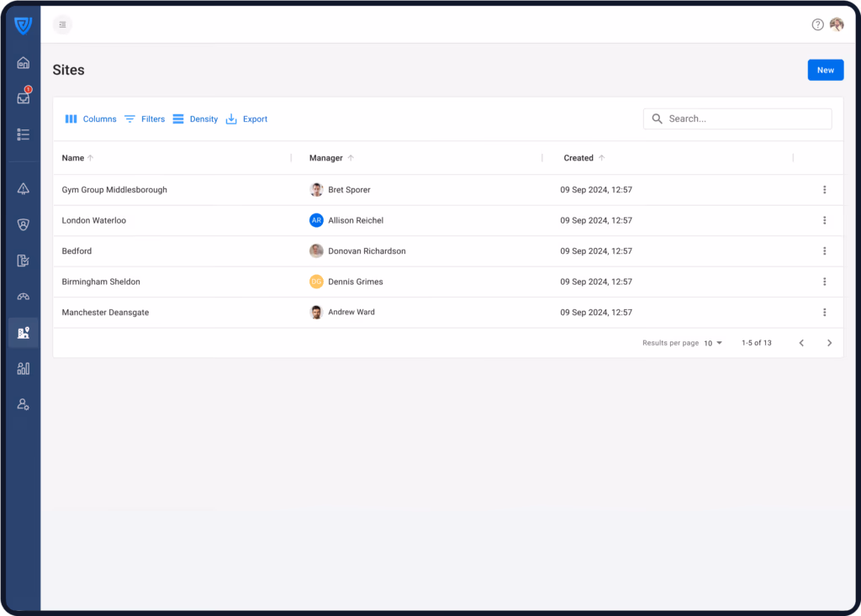
Task: Click the 1-5 of 13 pagination text
Action: [756, 343]
